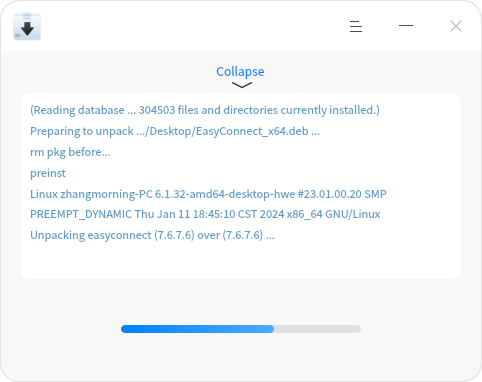The width and height of the screenshot is (482, 382).
Task: Click the empty title bar area
Action: [193, 26]
